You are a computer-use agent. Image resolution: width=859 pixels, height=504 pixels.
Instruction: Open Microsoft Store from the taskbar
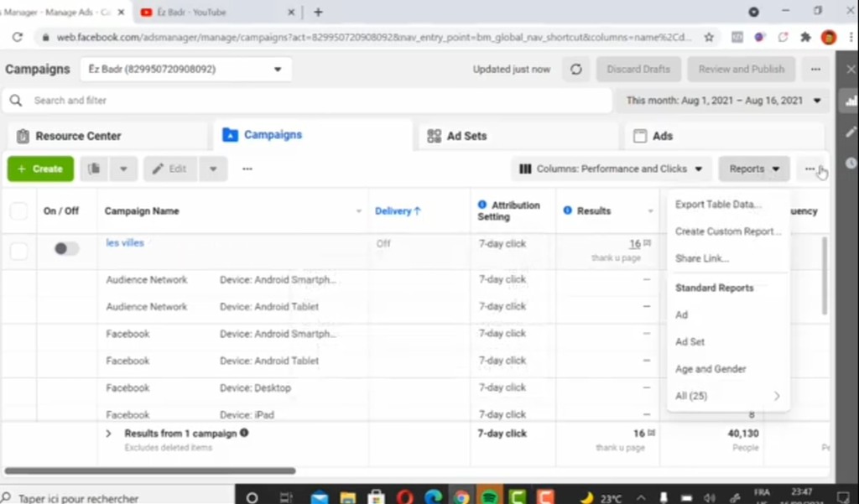[x=377, y=497]
